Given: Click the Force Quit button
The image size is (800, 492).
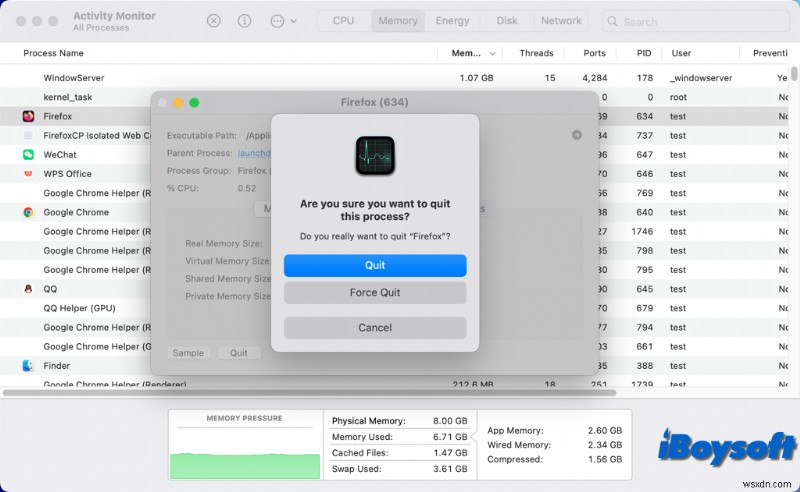Looking at the screenshot, I should tap(375, 292).
